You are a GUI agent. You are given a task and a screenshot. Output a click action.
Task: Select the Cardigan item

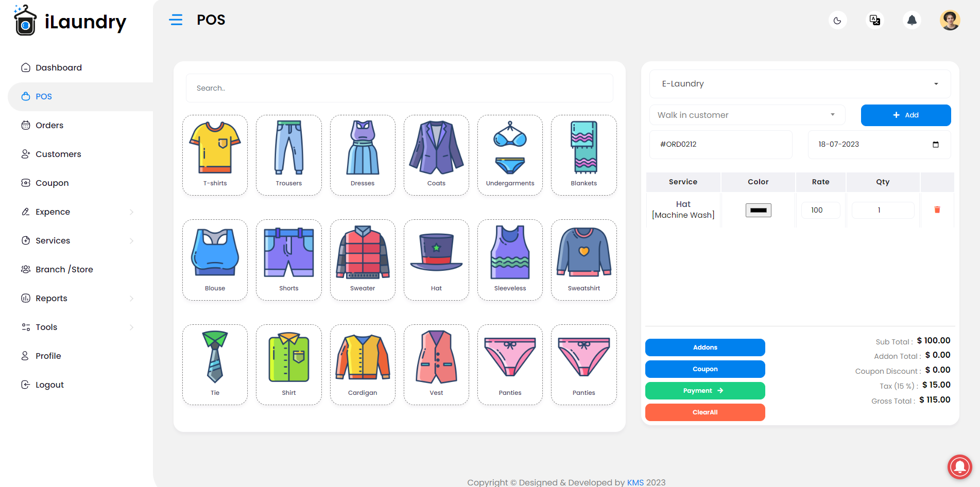[x=363, y=364]
